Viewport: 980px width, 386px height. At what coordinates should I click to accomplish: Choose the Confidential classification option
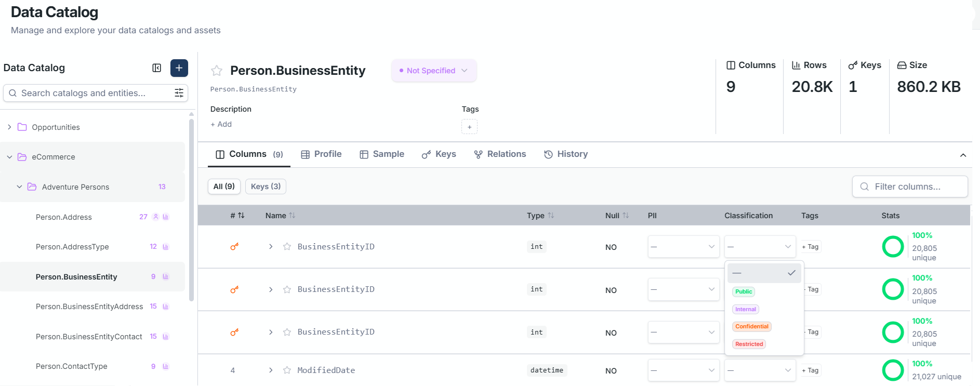coord(751,327)
